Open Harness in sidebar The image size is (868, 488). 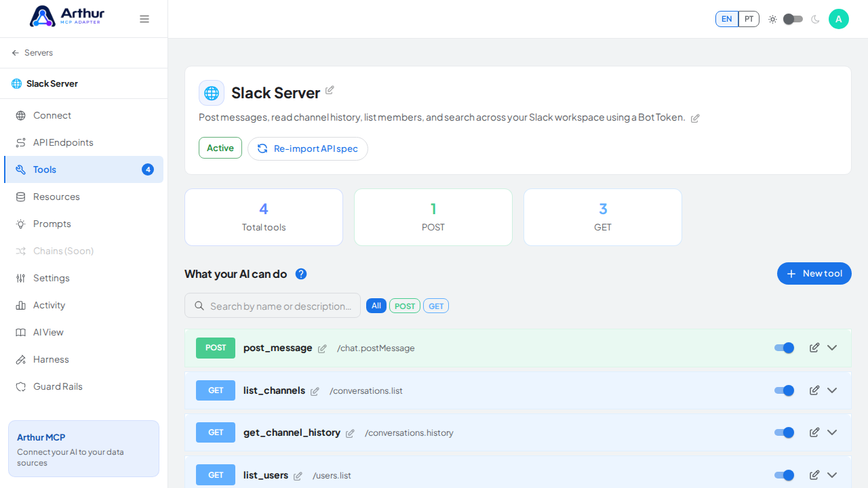pyautogui.click(x=84, y=359)
